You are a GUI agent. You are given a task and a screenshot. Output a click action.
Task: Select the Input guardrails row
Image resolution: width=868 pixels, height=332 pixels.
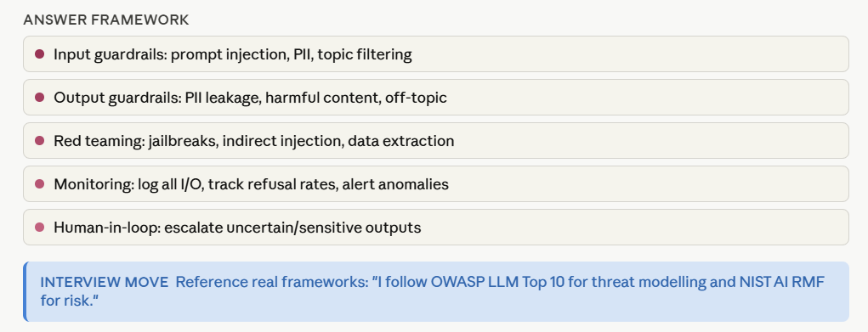435,54
